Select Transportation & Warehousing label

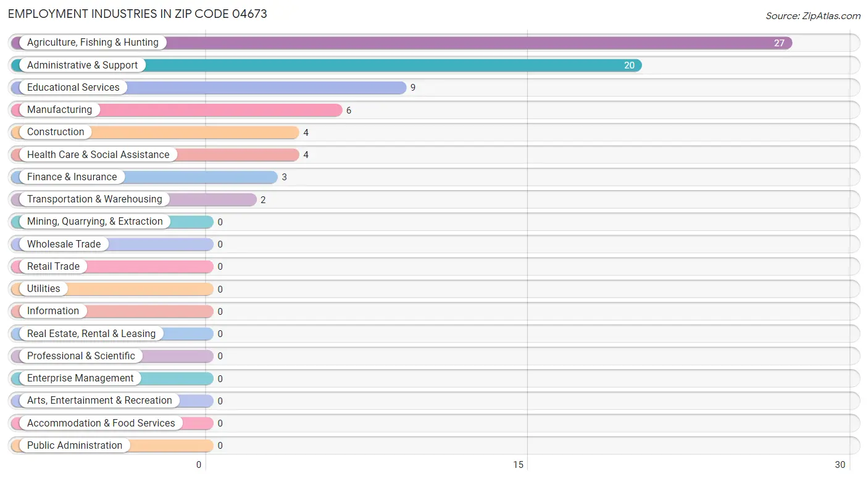(x=94, y=199)
